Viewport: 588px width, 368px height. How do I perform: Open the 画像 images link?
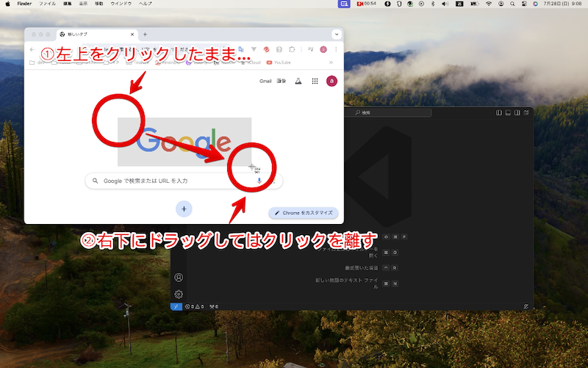pyautogui.click(x=282, y=81)
